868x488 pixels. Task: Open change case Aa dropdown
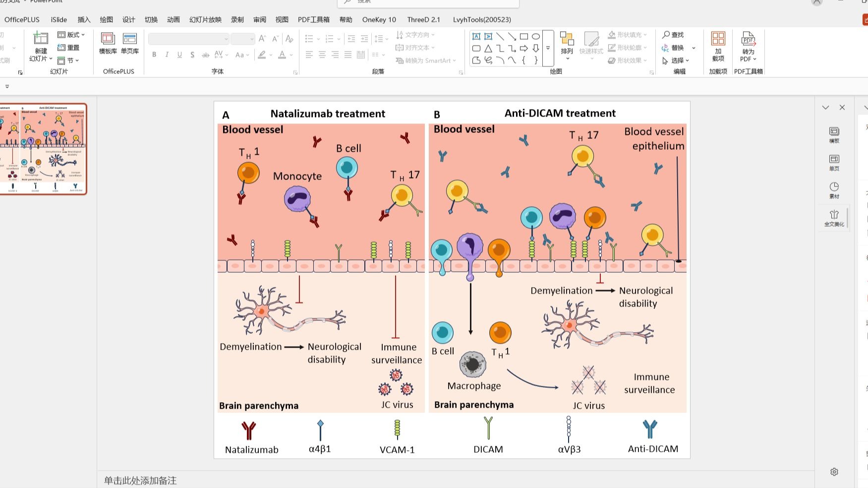242,55
